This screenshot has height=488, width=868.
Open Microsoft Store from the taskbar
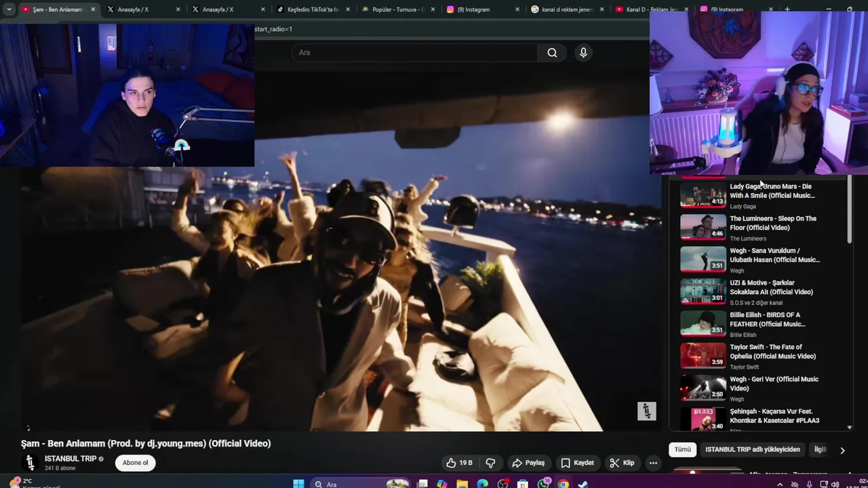tap(523, 484)
